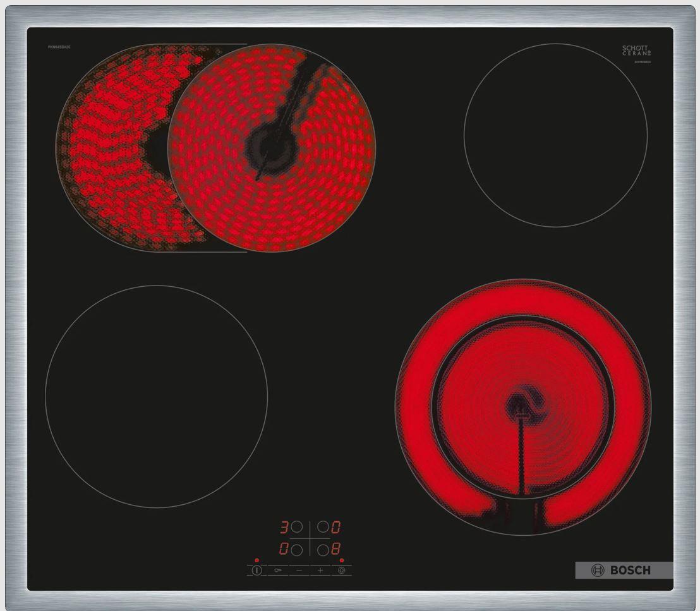The height and width of the screenshot is (611, 700).
Task: Tap the main power on/off touch key
Action: click(x=256, y=571)
